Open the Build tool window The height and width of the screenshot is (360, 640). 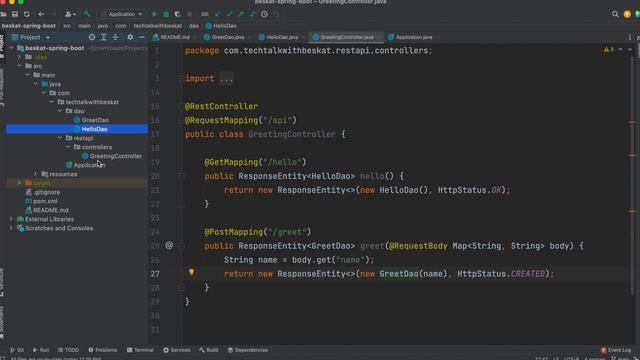pos(209,350)
